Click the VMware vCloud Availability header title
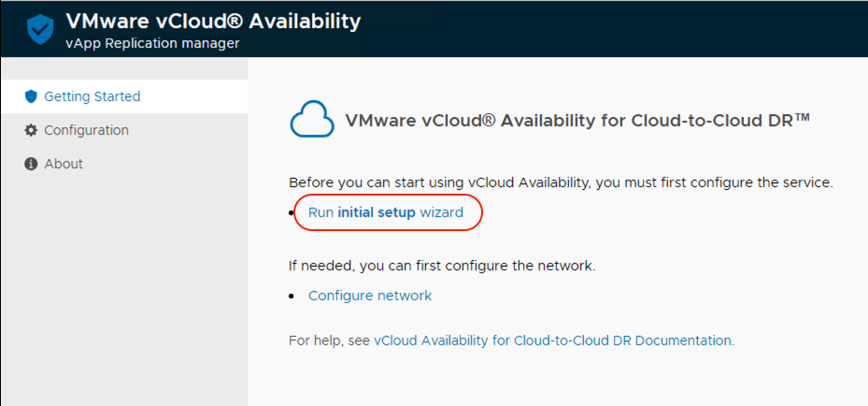The width and height of the screenshot is (868, 406). click(x=213, y=22)
